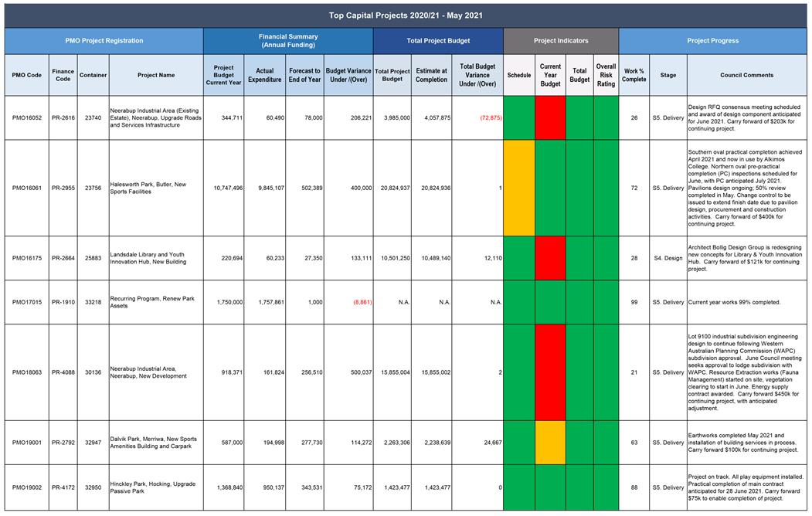812x516 pixels.
Task: Select the red Current Year Budget indicator for PMO18063
Action: click(x=550, y=372)
